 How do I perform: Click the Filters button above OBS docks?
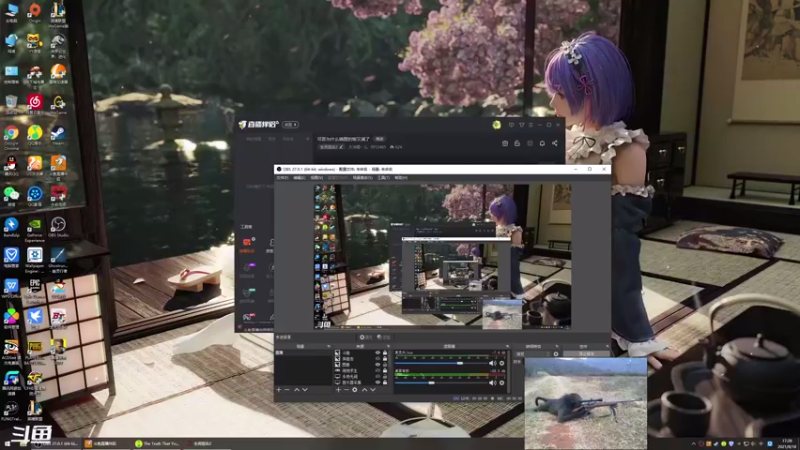click(384, 337)
